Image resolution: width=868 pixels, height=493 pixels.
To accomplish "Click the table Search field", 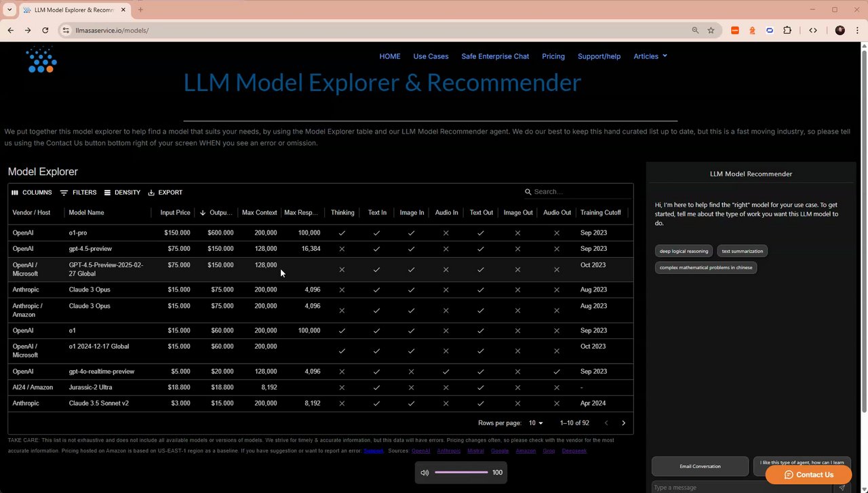I will (576, 192).
